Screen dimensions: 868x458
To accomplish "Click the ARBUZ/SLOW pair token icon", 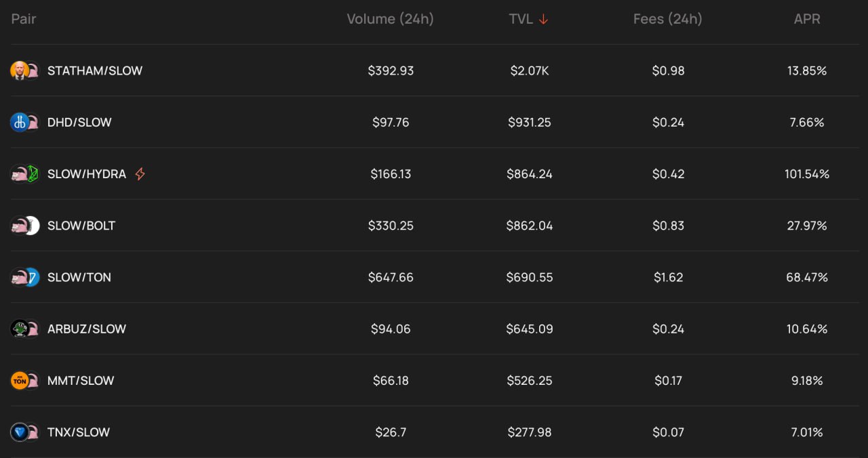I will point(25,329).
